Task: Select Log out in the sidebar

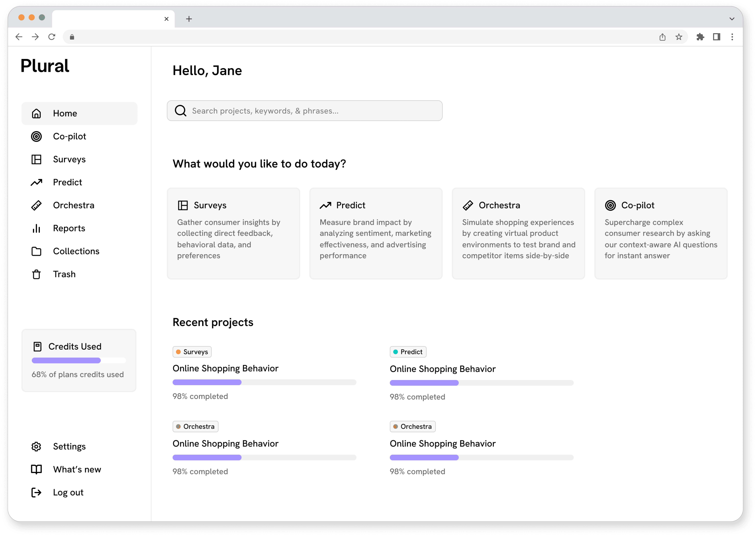Action: 79,492
